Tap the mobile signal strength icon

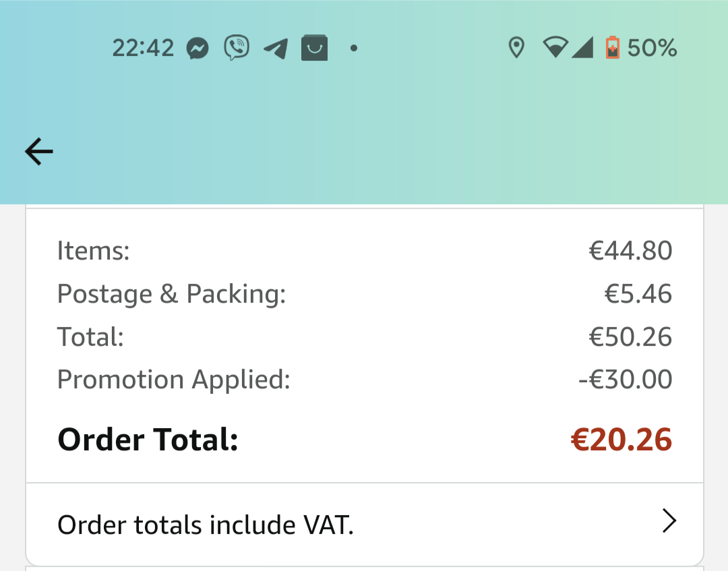click(582, 47)
